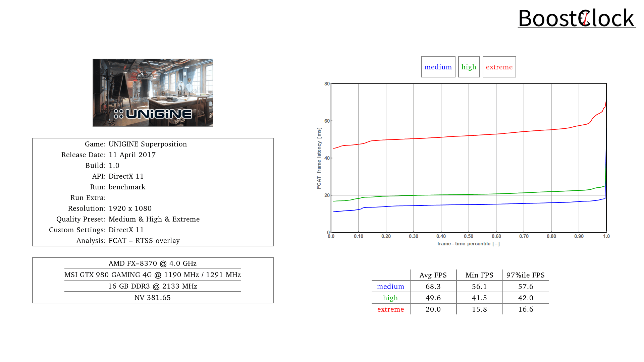Viewport: 644px width, 362px height.
Task: Click driver version 'NV 381.65'
Action: pos(153,298)
